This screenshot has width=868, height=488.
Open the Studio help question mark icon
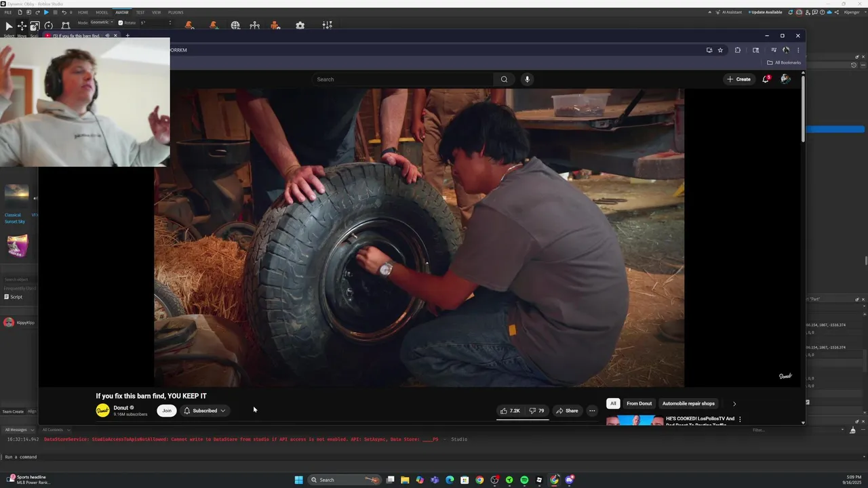point(821,12)
